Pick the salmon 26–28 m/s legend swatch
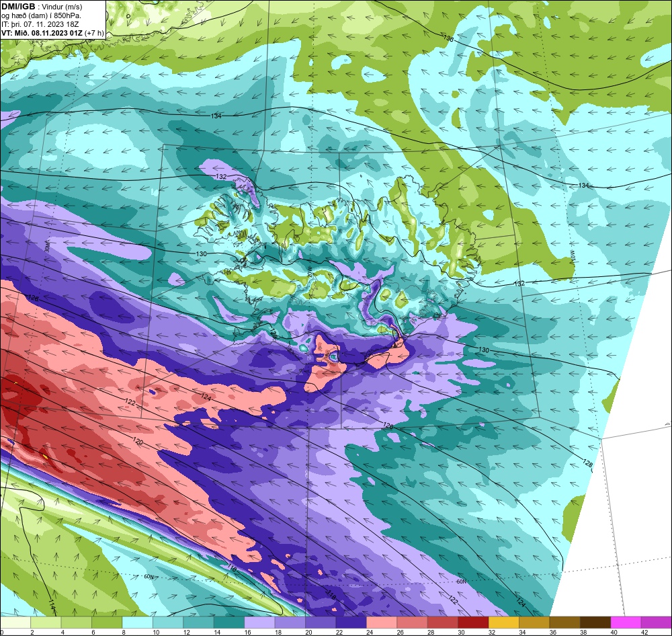Screen dimensions: 672x636 click(412, 623)
